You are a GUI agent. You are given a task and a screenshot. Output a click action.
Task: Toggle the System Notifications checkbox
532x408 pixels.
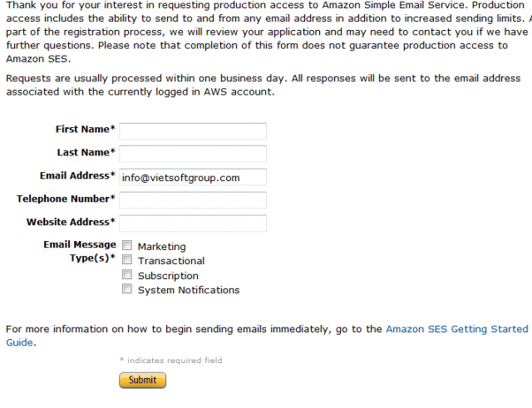[128, 290]
